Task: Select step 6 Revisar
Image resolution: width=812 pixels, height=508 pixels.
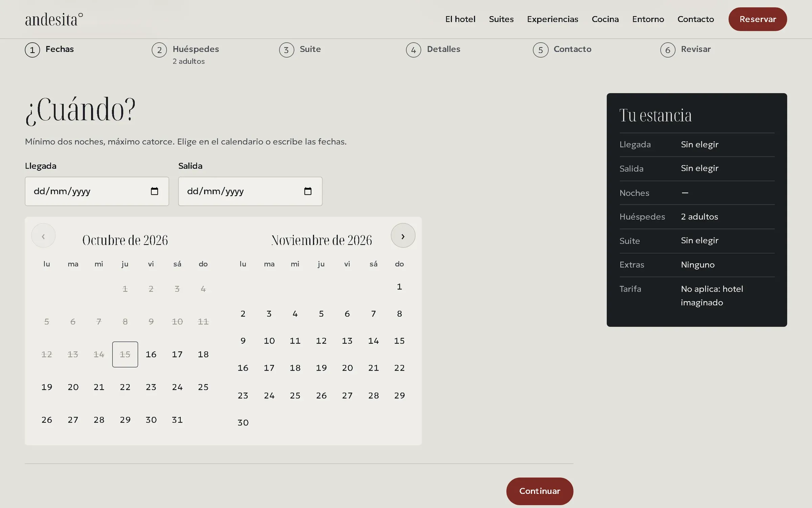Action: 685,50
